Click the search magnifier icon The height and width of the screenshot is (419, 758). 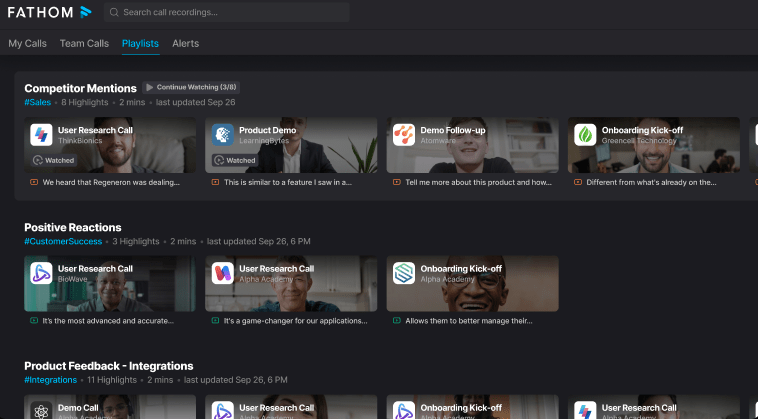114,12
